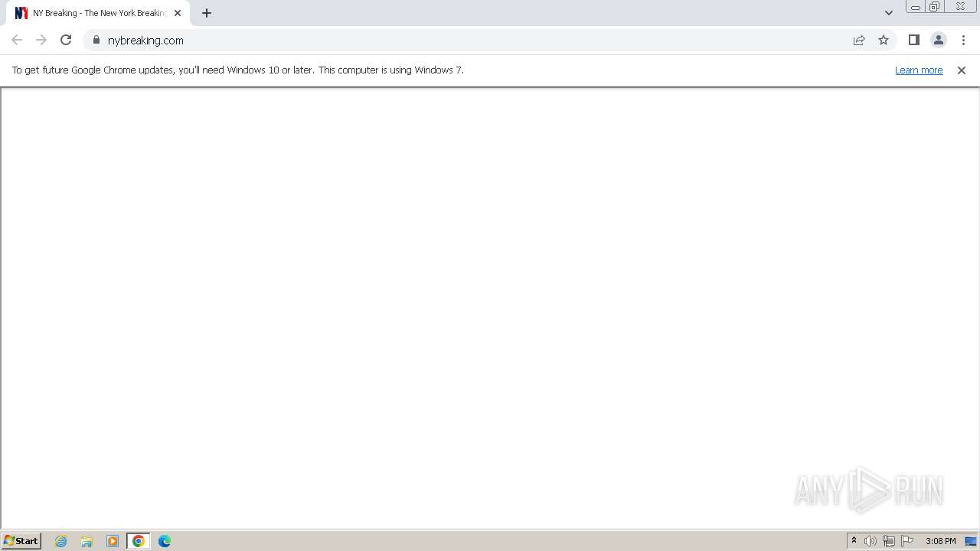Open the volume speaker tray icon
Screen dimensions: 980x551
tap(871, 541)
